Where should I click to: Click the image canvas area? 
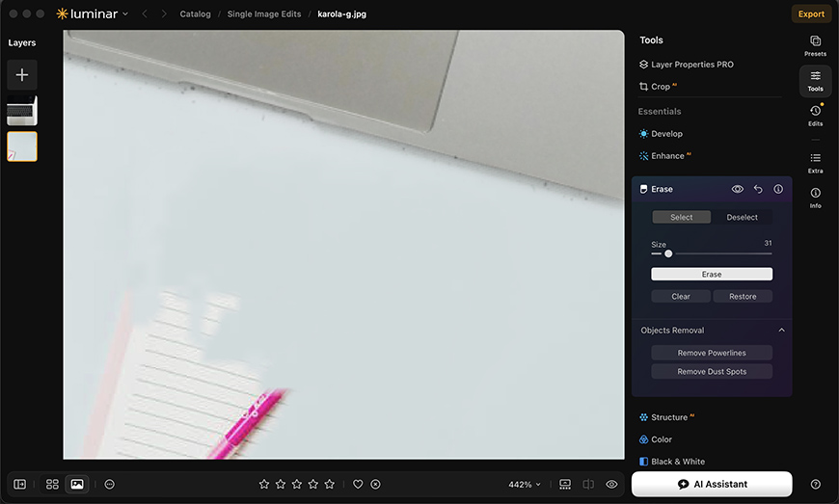(x=343, y=244)
